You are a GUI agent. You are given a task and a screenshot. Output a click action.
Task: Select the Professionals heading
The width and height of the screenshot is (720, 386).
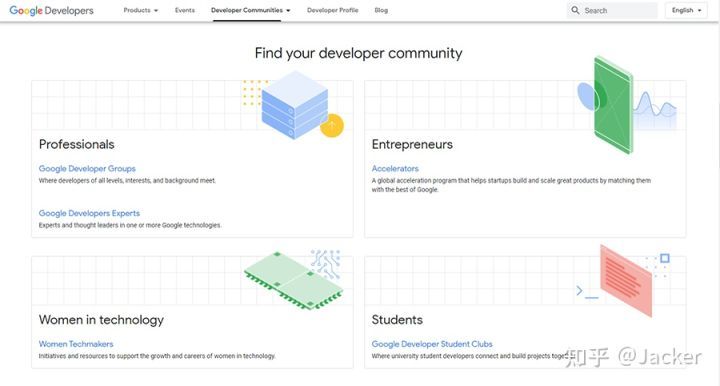point(77,144)
